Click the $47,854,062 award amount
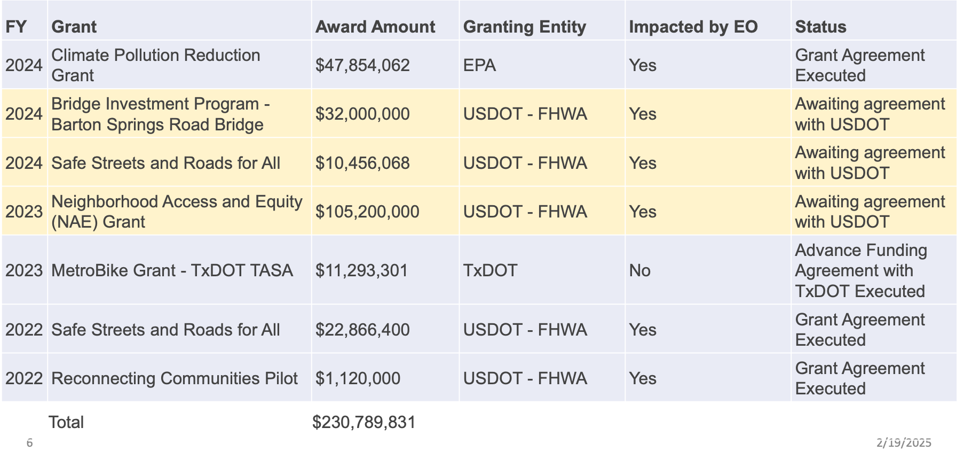The height and width of the screenshot is (451, 980). 362,65
